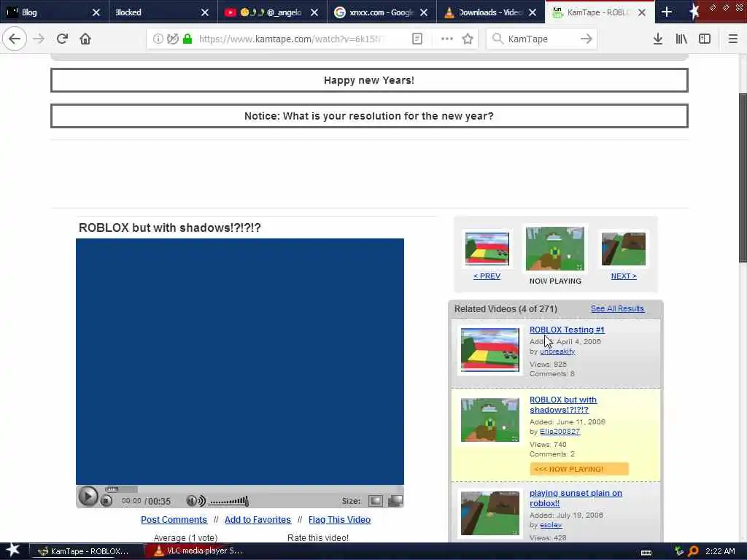The image size is (747, 560).
Task: Click the previous video thumbnail above PREV
Action: coord(487,249)
